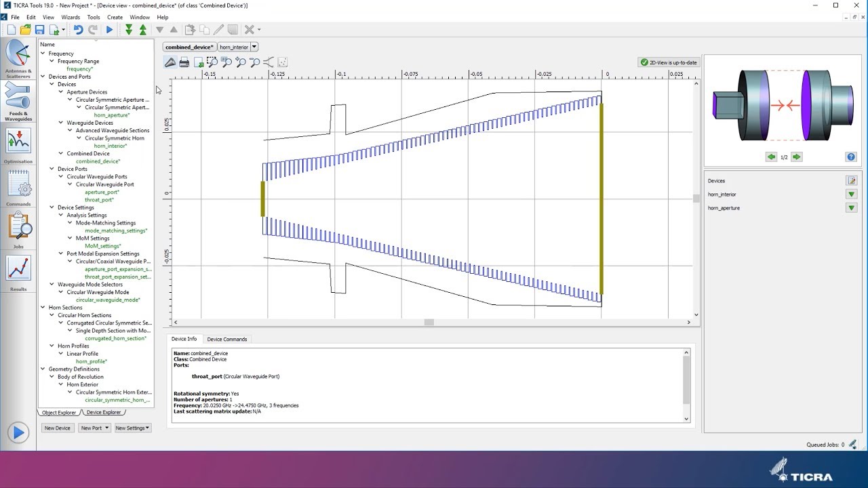This screenshot has width=868, height=488.
Task: Click queued jobs status icon
Action: pyautogui.click(x=852, y=445)
